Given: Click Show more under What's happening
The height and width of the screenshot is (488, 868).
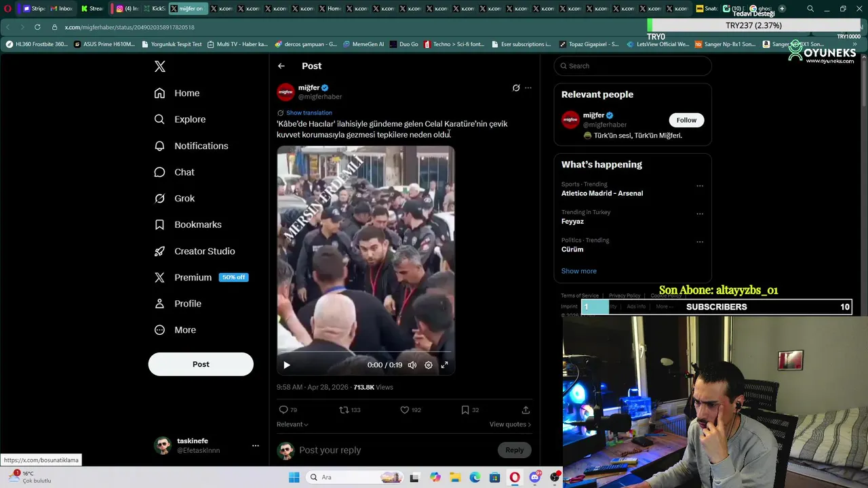Looking at the screenshot, I should point(579,271).
